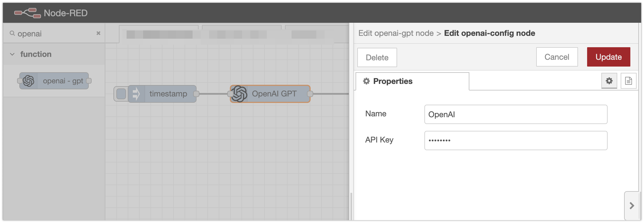Click the wire between timestamp and OpenAI GPT
This screenshot has width=644, height=223.
click(x=213, y=94)
